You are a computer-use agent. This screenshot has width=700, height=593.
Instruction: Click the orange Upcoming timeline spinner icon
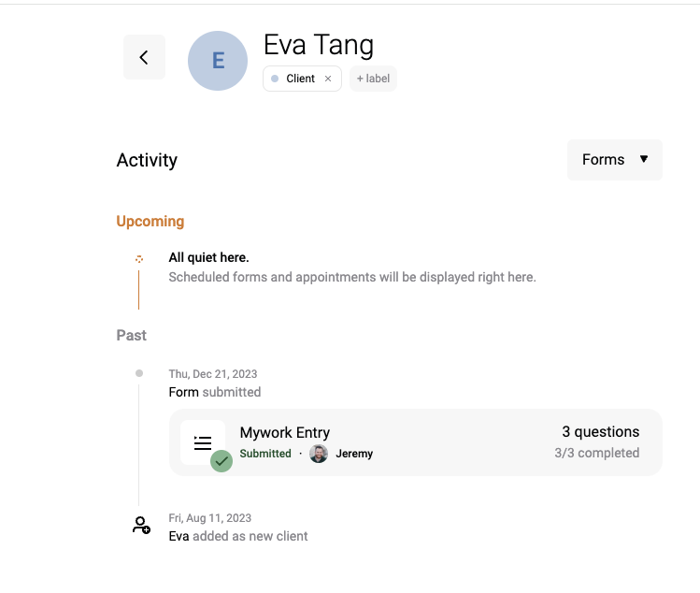tap(139, 259)
